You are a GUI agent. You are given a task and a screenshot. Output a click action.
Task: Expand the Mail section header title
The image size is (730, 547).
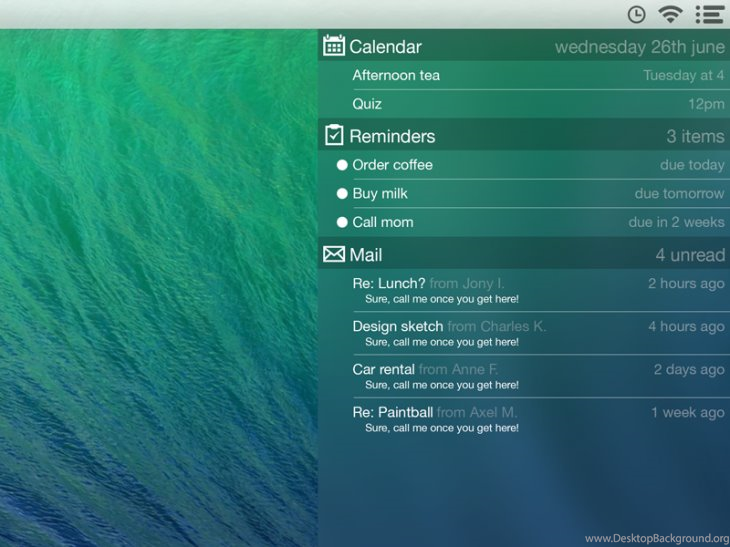click(x=366, y=255)
